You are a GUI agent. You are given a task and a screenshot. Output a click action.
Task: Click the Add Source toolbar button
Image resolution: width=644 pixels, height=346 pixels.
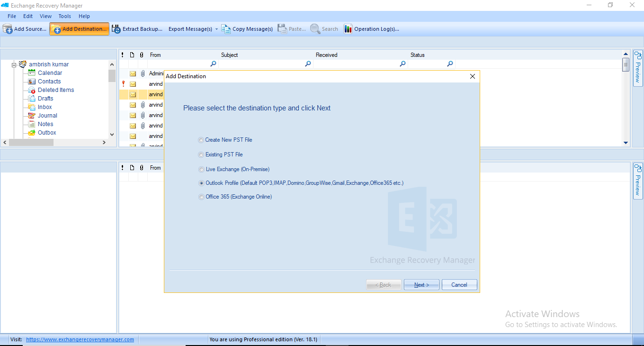(25, 29)
